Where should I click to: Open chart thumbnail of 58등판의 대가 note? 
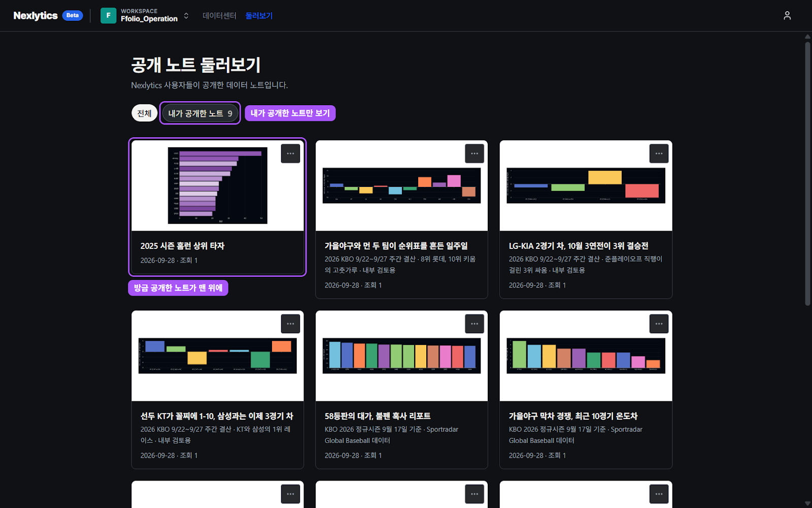(401, 356)
